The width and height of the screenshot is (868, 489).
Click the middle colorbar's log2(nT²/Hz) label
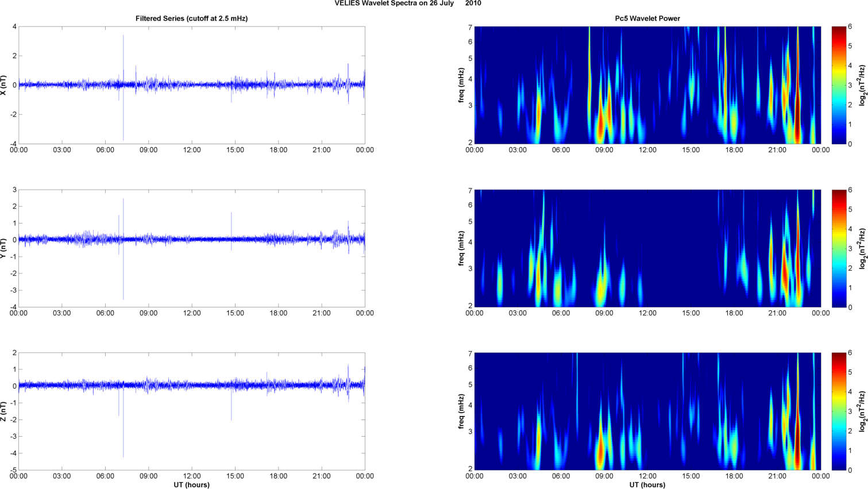click(862, 248)
